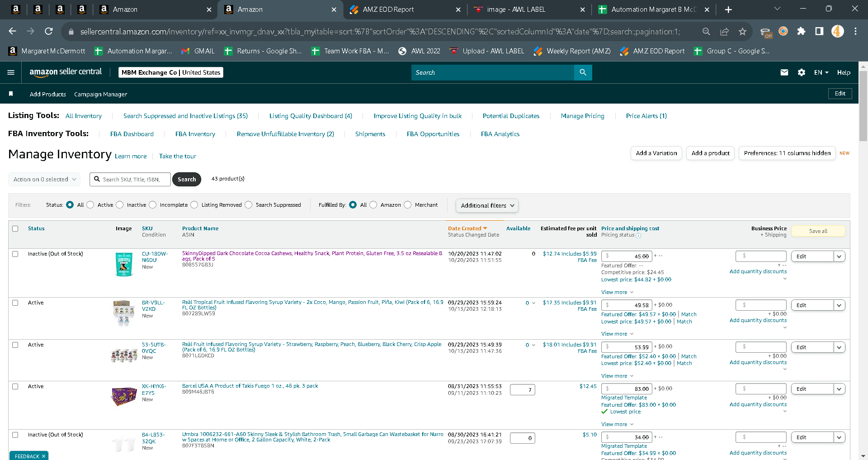
Task: Expand the Additional filters dropdown
Action: [x=487, y=205]
